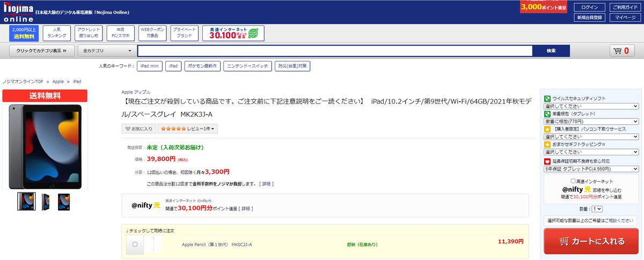Open the WEBクーポン対象品 tab
This screenshot has width=644, height=260.
coord(152,33)
